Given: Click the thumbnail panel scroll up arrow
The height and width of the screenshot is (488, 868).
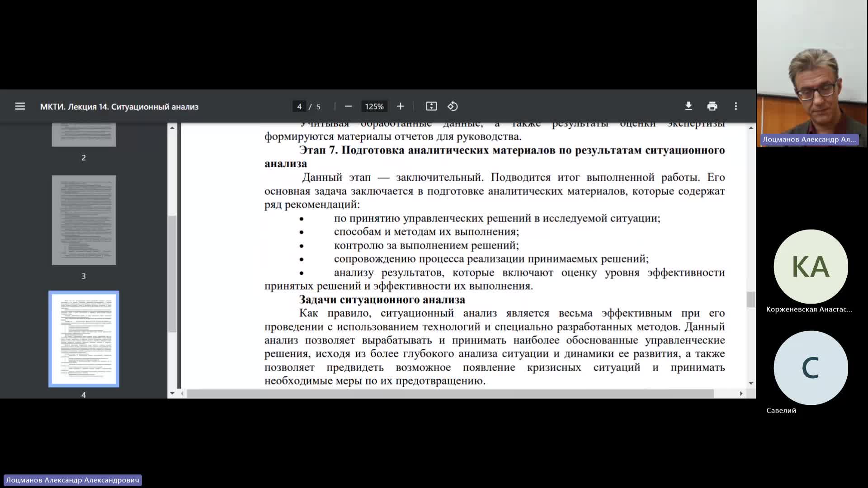Looking at the screenshot, I should coord(172,128).
